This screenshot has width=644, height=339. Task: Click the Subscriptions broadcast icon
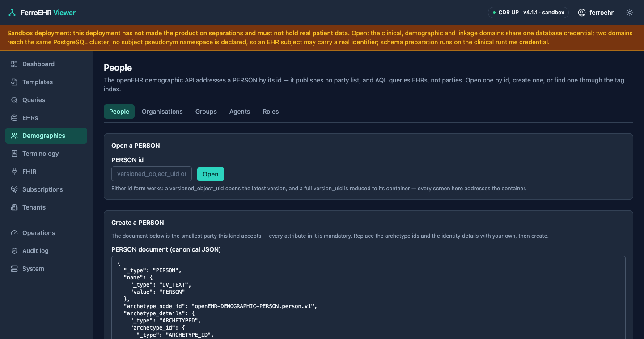pyautogui.click(x=14, y=189)
